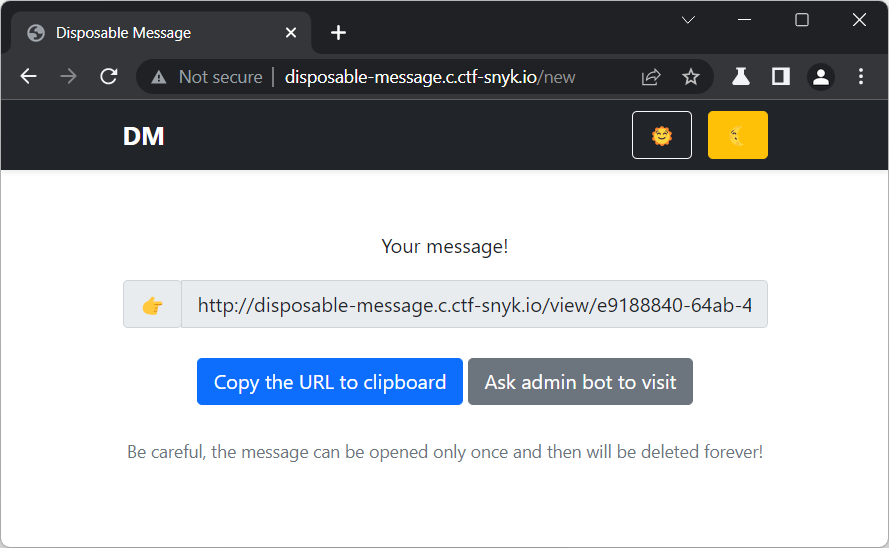Share this page via the share icon
The height and width of the screenshot is (548, 889).
pos(651,77)
